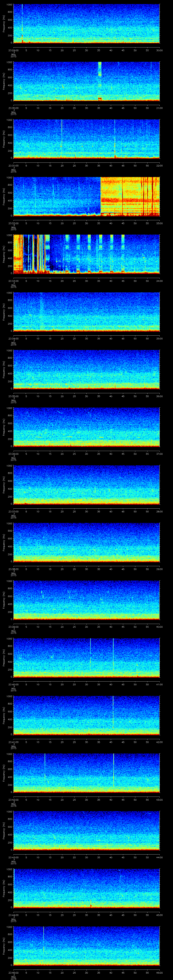Select the spectrogram panel starting at 23:34:00

click(86, 312)
